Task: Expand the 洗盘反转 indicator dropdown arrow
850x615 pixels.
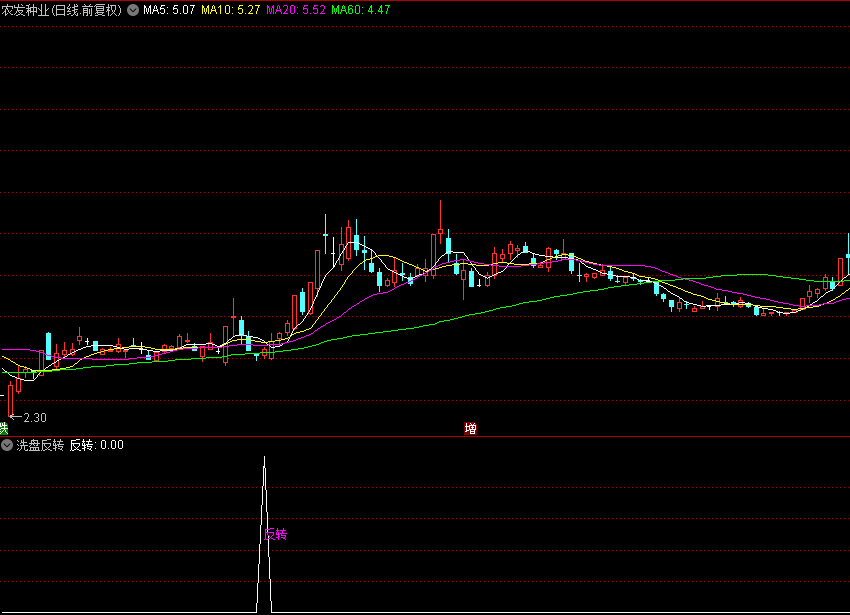Action: [x=7, y=445]
